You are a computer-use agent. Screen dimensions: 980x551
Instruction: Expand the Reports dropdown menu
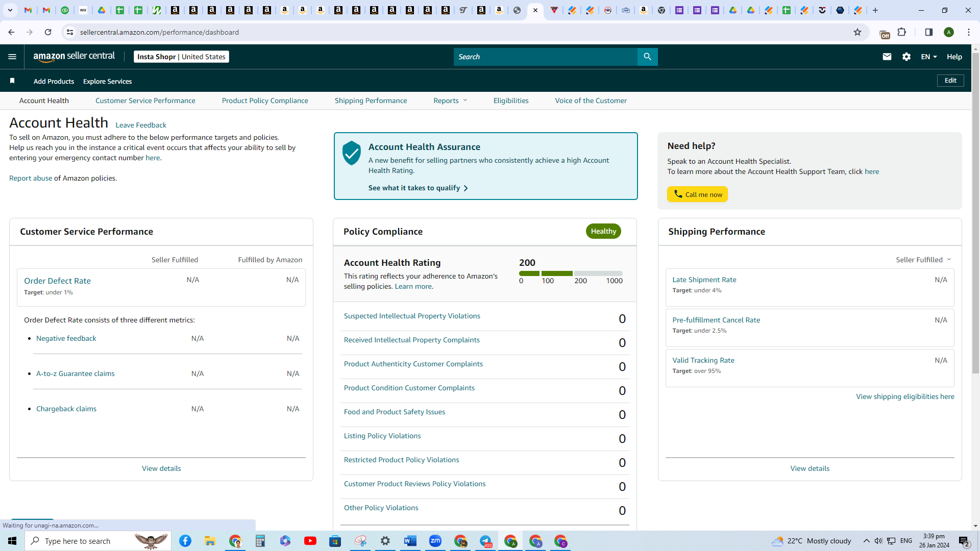(x=450, y=101)
